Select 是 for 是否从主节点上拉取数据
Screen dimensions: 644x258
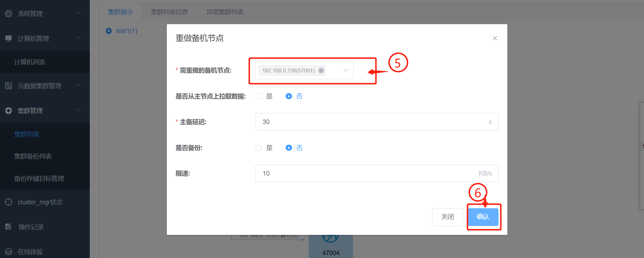(259, 96)
